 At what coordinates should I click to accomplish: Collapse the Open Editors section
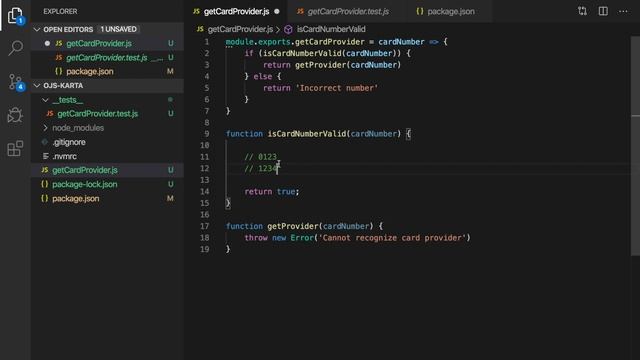37,29
